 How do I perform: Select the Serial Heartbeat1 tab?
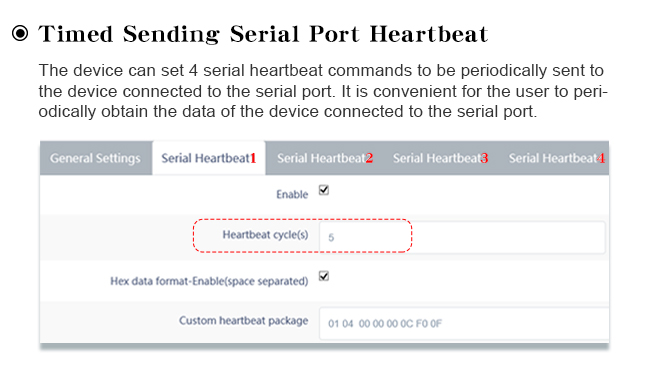(209, 158)
